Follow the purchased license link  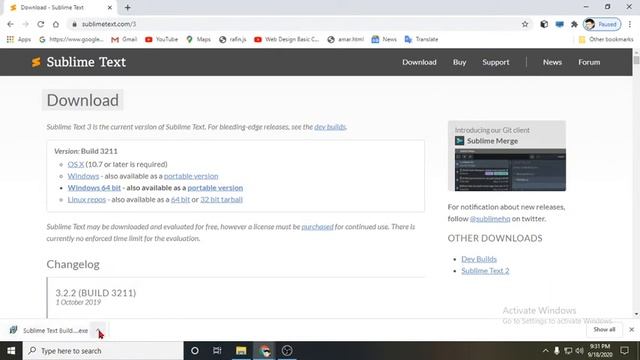coord(318,227)
